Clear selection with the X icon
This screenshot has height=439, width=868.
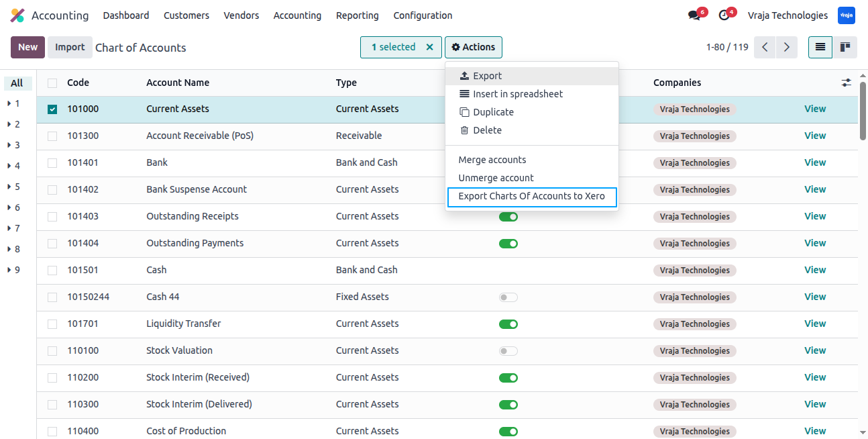click(x=429, y=47)
